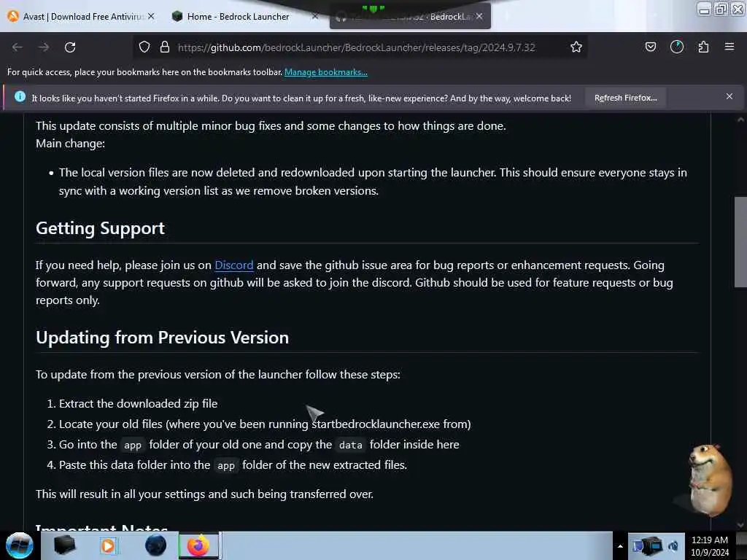
Task: Click the page vertical scrollbar thumb
Action: coord(740,242)
